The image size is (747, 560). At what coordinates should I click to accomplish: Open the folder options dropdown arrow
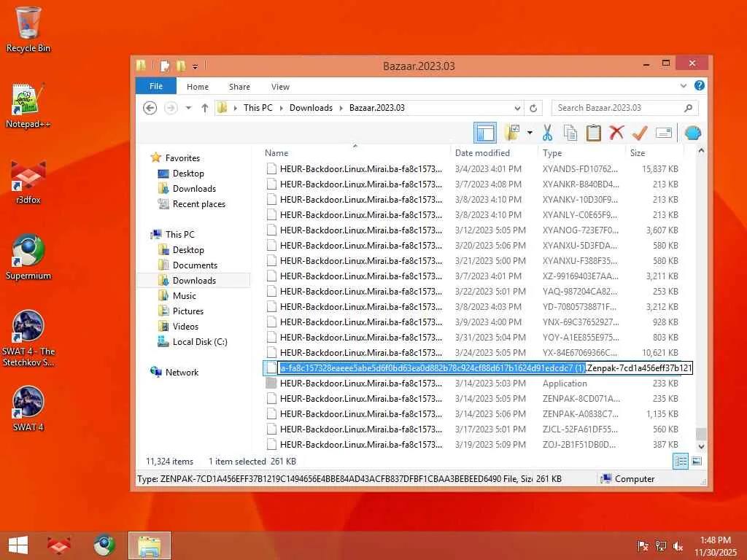click(530, 133)
